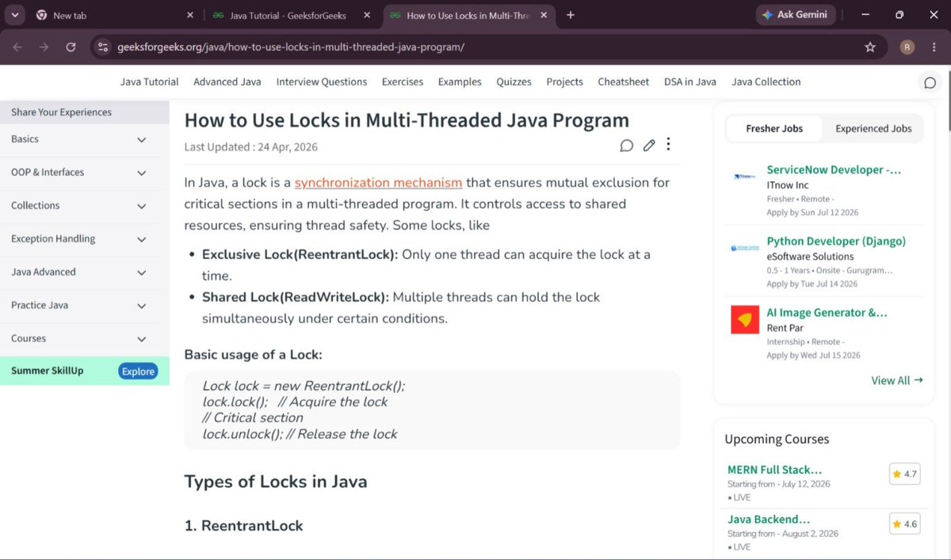Image resolution: width=951 pixels, height=560 pixels.
Task: Click the browser forward arrow
Action: (44, 48)
